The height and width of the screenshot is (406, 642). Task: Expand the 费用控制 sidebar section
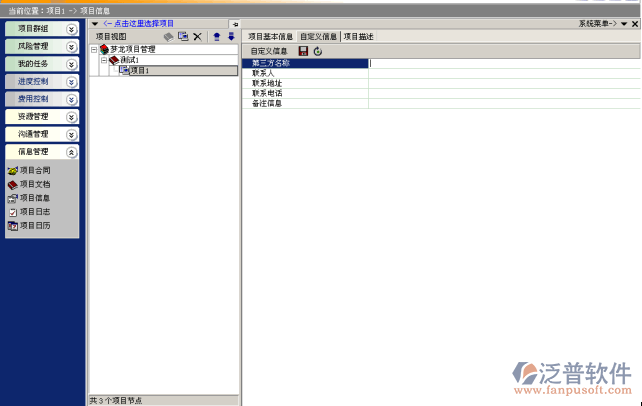tap(72, 99)
